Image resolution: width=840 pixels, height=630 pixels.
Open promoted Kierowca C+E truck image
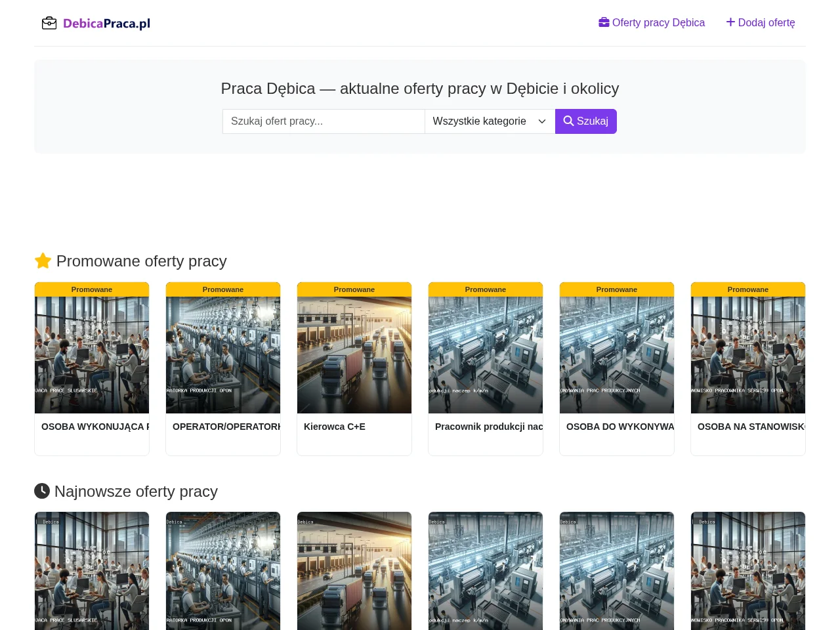point(354,355)
